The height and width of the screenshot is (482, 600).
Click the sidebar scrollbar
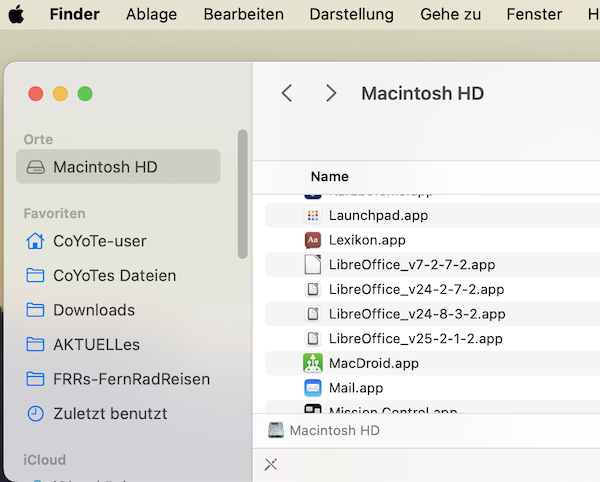tap(242, 194)
